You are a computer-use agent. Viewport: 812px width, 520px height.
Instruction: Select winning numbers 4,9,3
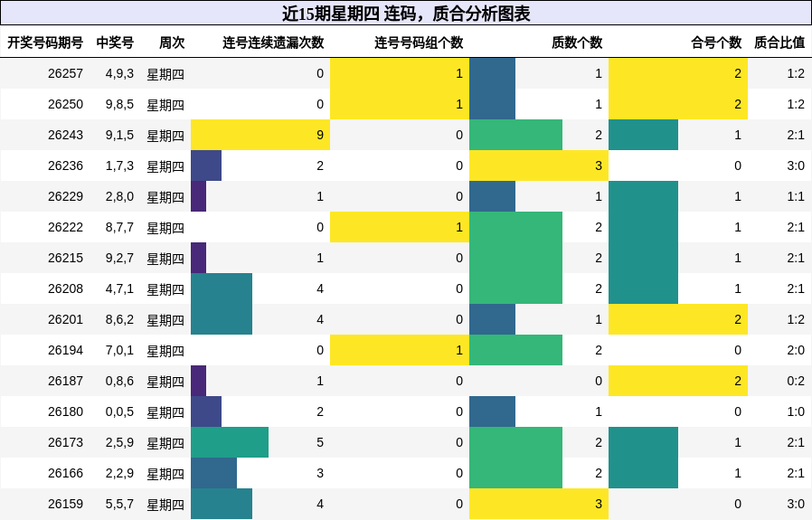click(x=119, y=73)
